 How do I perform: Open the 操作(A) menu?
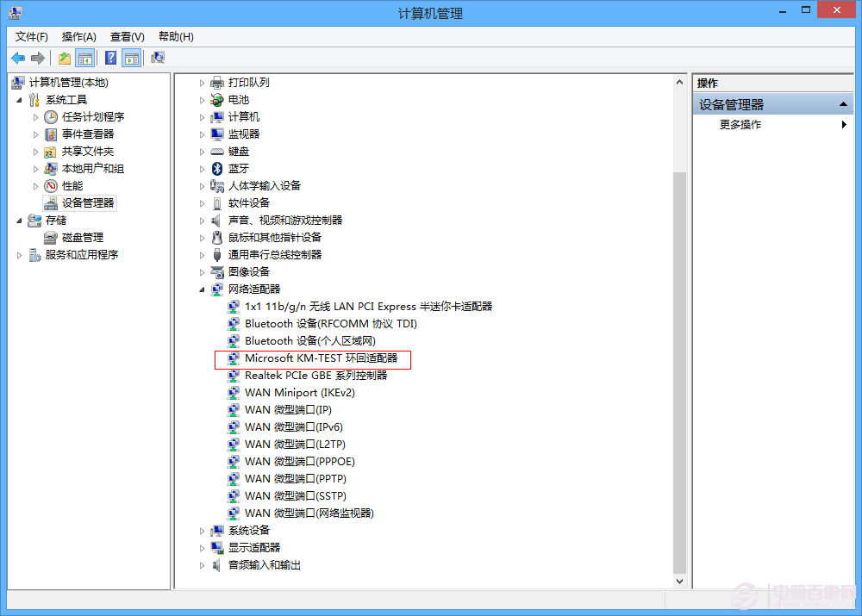[78, 36]
